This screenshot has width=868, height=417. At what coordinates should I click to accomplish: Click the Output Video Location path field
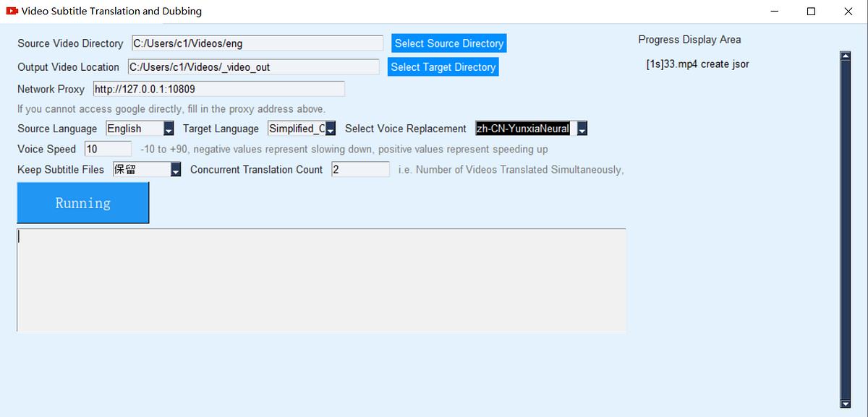point(253,66)
